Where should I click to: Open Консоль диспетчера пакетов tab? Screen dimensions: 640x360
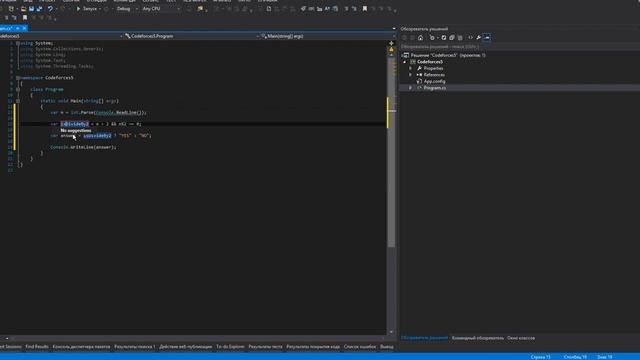pyautogui.click(x=81, y=347)
